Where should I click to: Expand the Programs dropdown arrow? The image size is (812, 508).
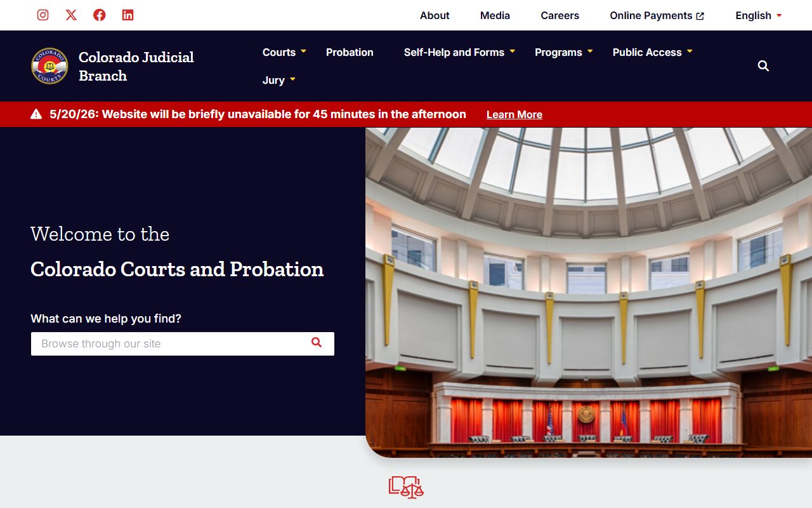click(590, 51)
